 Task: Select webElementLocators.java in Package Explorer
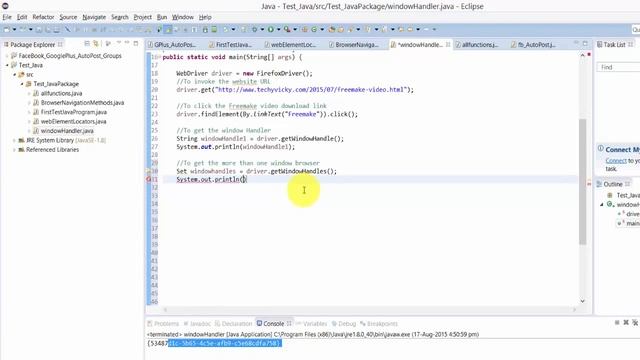73,121
